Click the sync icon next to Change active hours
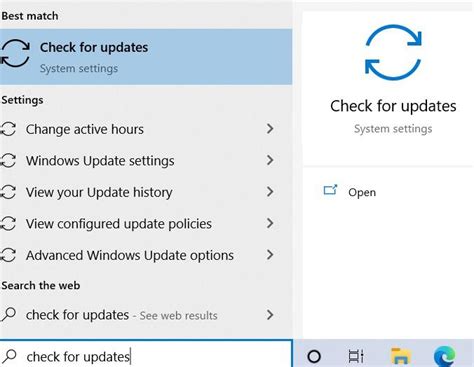This screenshot has width=474, height=367. pyautogui.click(x=8, y=129)
